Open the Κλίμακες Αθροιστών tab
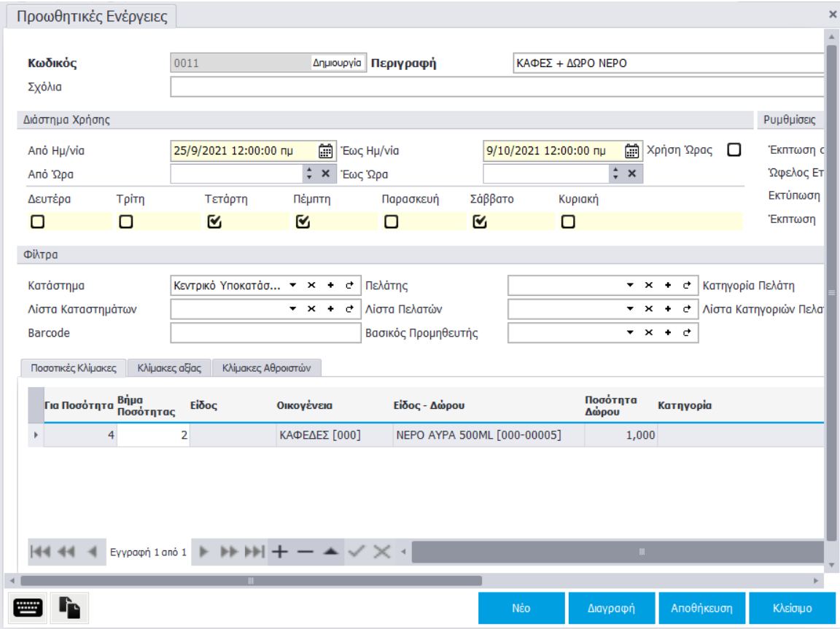The height and width of the screenshot is (629, 840). (x=266, y=368)
